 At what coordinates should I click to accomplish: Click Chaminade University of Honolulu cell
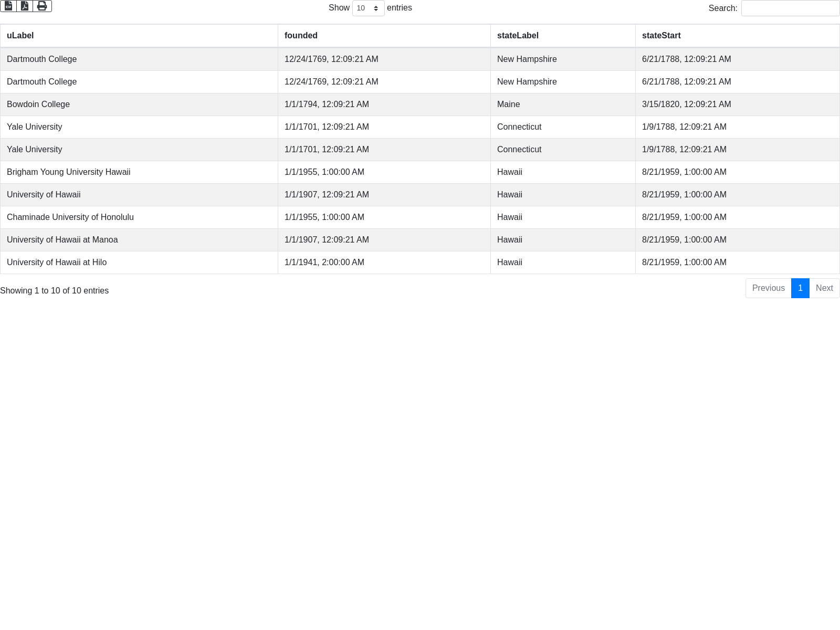point(70,217)
